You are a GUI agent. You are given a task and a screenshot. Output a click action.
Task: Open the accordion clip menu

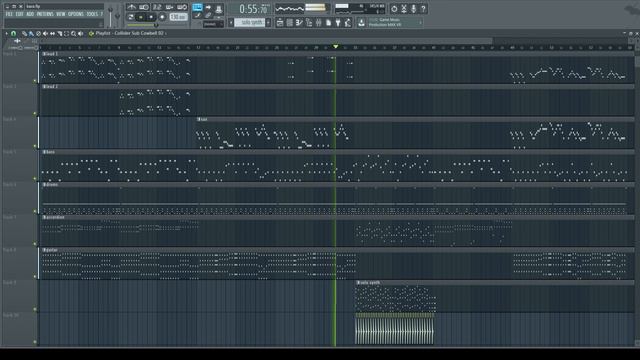click(x=44, y=217)
